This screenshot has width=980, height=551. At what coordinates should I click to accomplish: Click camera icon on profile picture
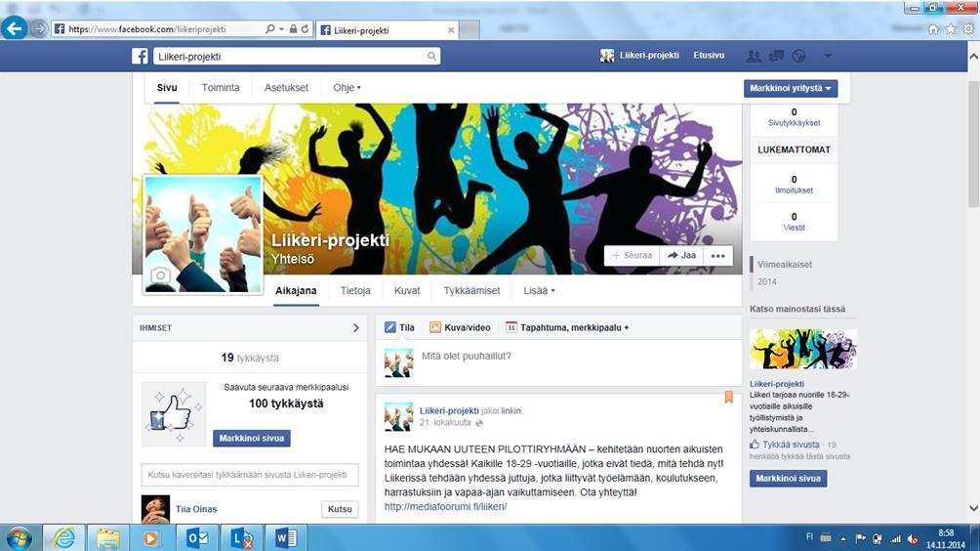[161, 275]
